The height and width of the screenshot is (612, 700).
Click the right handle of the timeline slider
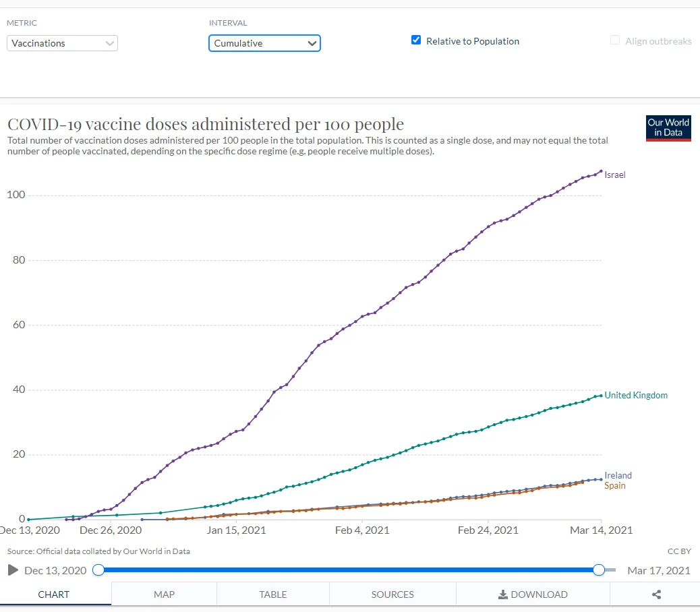tap(599, 570)
